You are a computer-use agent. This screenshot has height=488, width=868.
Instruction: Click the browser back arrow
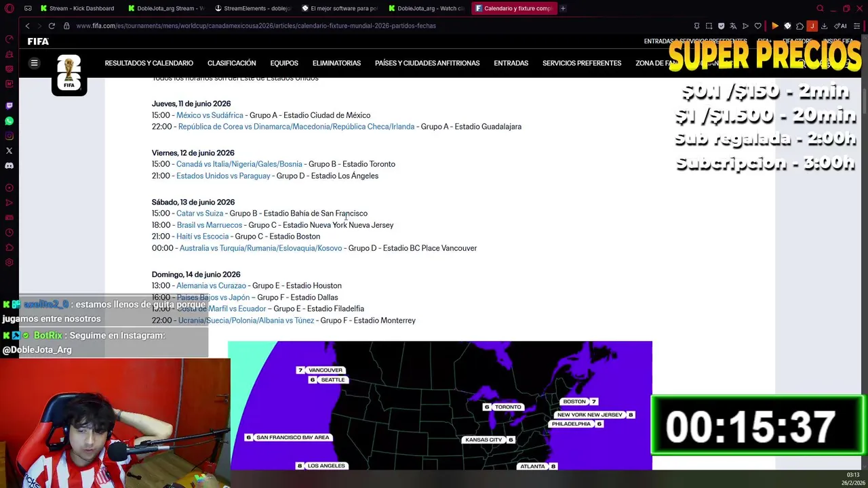(27, 26)
